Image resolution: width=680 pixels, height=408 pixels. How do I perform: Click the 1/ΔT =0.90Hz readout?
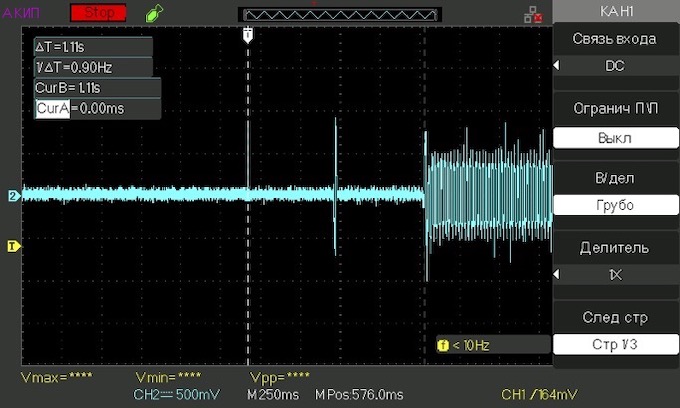94,67
